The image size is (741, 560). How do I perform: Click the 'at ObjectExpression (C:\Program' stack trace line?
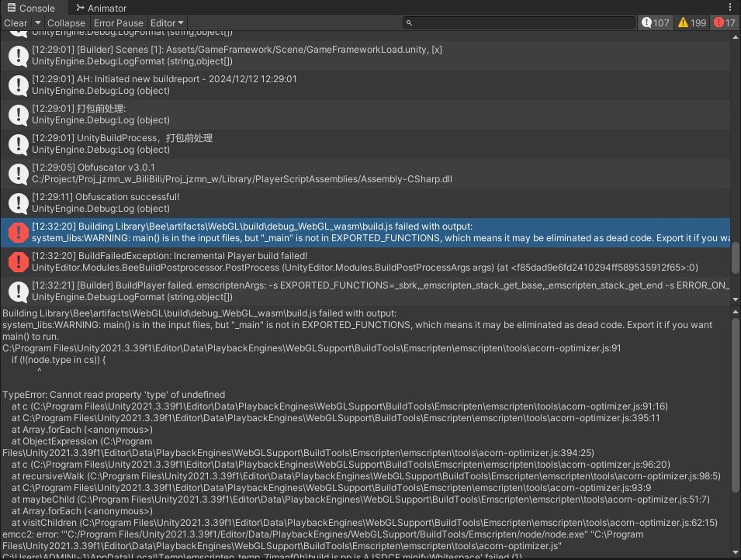(81, 441)
